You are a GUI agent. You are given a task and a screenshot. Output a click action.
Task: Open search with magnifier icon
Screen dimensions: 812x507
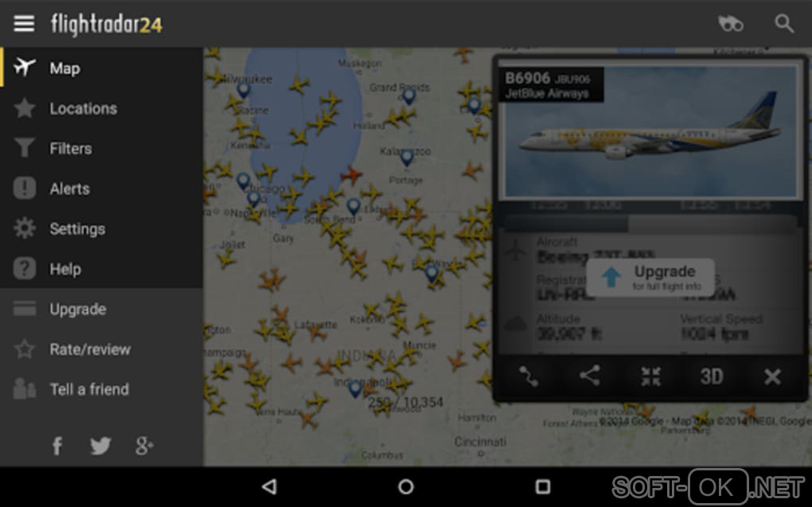(784, 23)
